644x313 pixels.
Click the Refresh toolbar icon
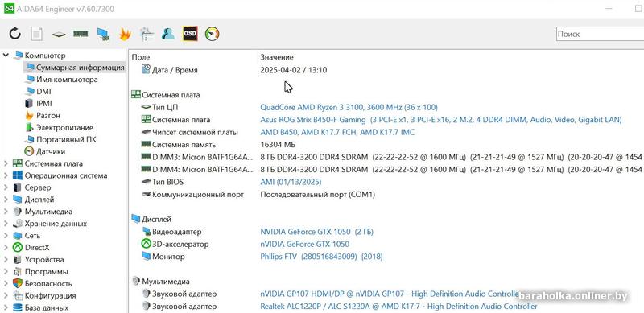point(14,34)
